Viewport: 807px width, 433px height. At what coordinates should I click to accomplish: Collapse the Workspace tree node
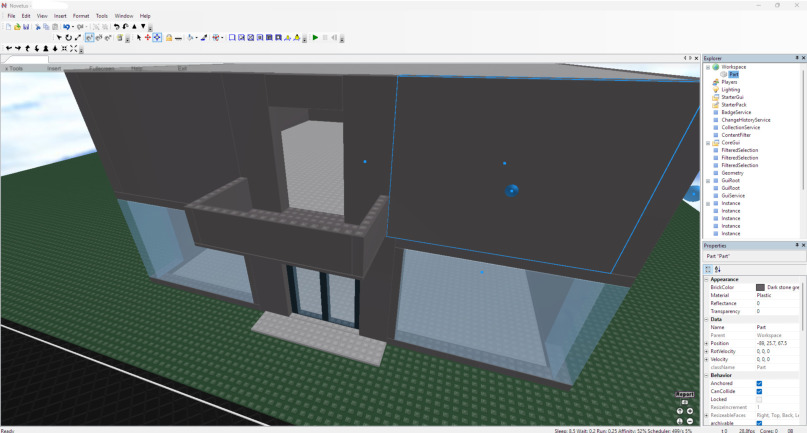point(708,66)
